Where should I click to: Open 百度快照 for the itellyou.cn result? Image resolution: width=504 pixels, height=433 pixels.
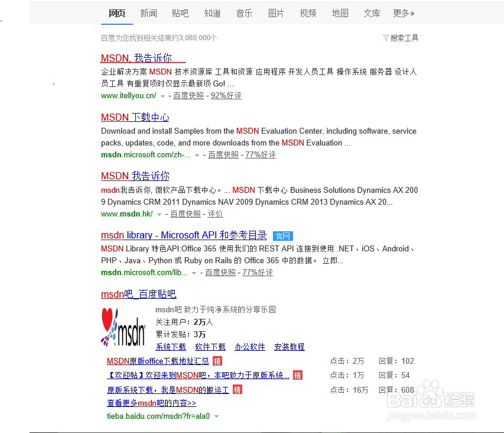coord(188,96)
